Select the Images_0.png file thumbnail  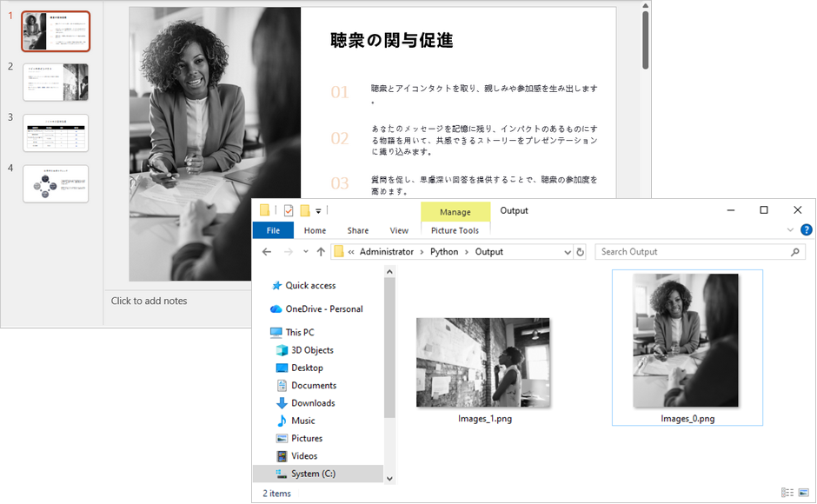tap(686, 341)
